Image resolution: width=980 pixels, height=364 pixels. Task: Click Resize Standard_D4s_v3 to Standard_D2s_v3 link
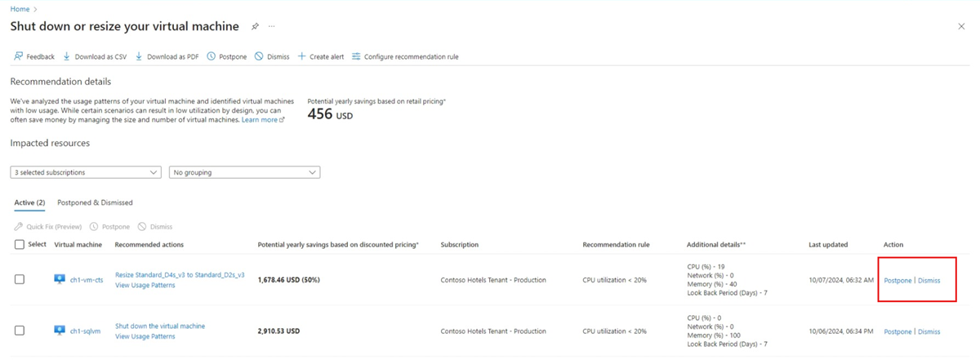[x=180, y=275]
